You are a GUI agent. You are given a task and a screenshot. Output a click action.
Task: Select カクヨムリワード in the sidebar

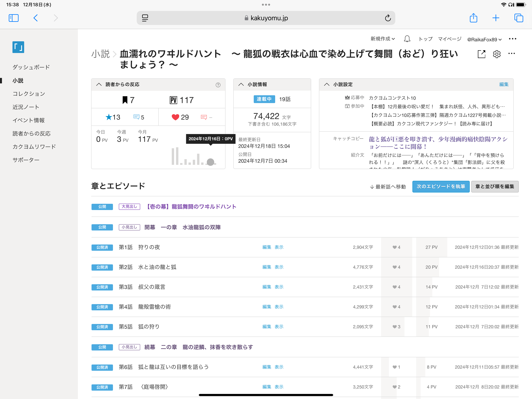tap(34, 147)
